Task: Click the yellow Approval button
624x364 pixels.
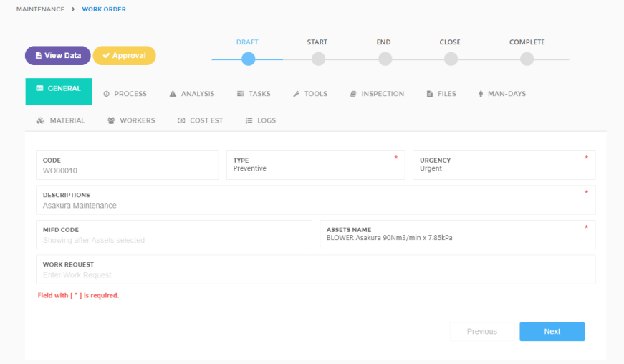Action: click(x=124, y=56)
